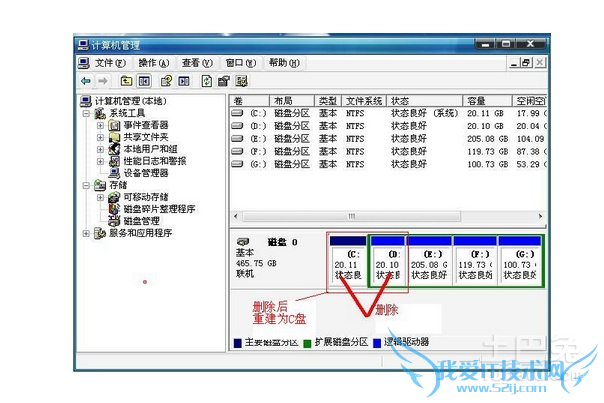Expand the 本地用户和组 node
Viewport: 604px width, 403px height.
click(100, 149)
